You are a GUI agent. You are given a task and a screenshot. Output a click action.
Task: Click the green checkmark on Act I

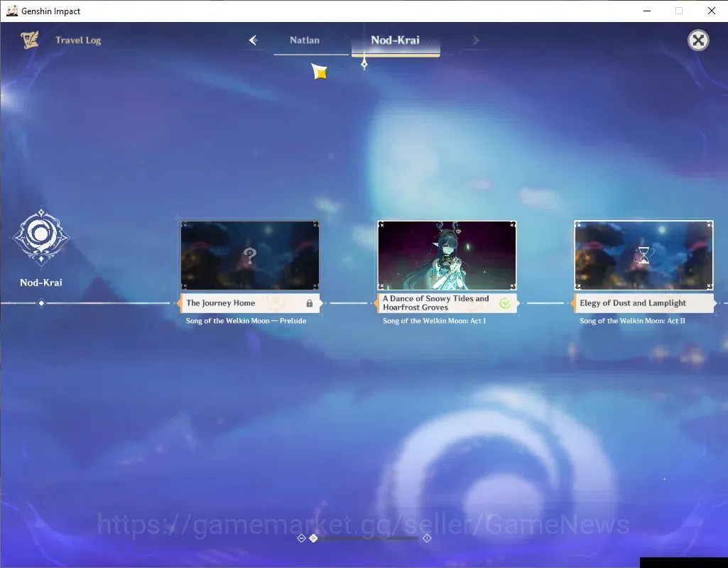click(505, 303)
